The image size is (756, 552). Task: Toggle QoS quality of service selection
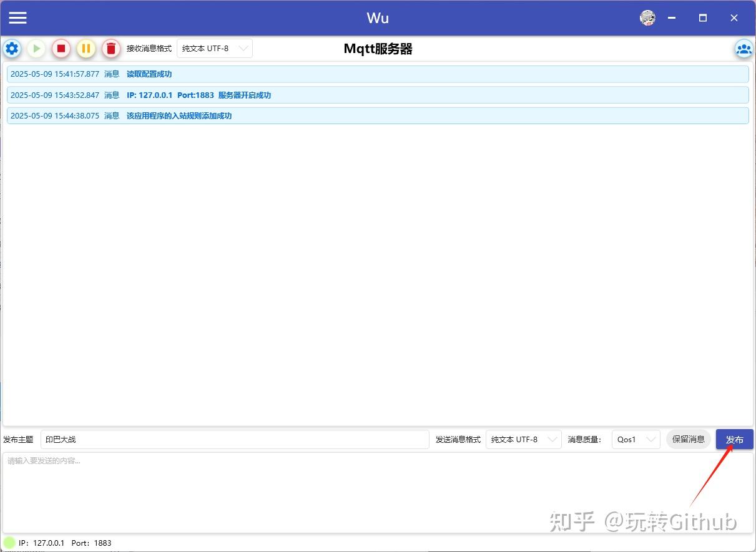coord(635,439)
